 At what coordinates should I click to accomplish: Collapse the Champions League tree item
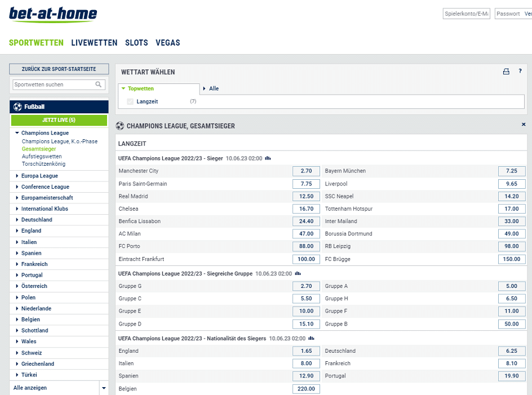tap(17, 133)
